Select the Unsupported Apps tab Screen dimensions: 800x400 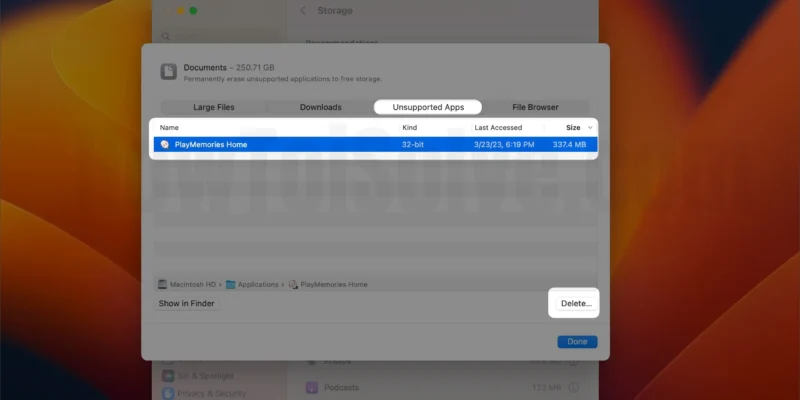click(428, 107)
